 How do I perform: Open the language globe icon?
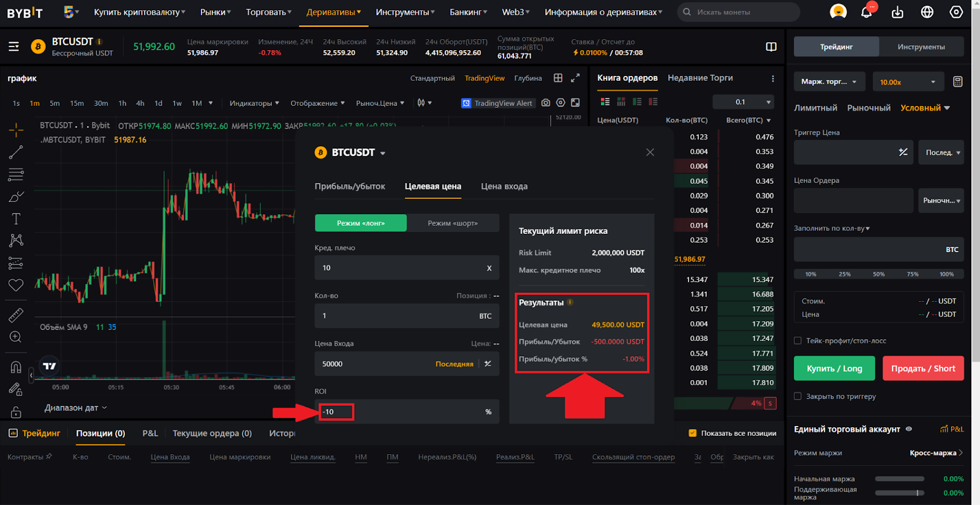[927, 12]
